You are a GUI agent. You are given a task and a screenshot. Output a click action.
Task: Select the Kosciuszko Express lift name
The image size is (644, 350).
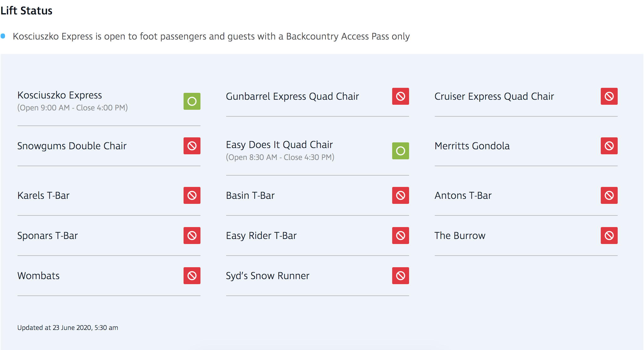[x=60, y=95]
